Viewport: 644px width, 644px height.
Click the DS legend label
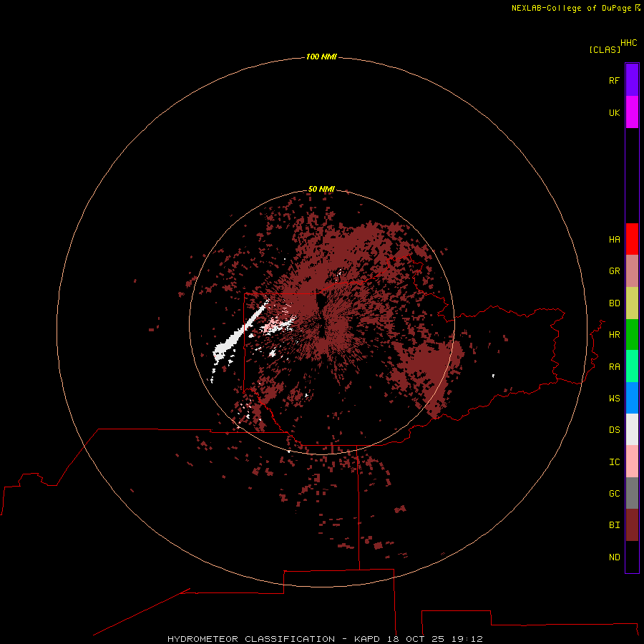(614, 429)
